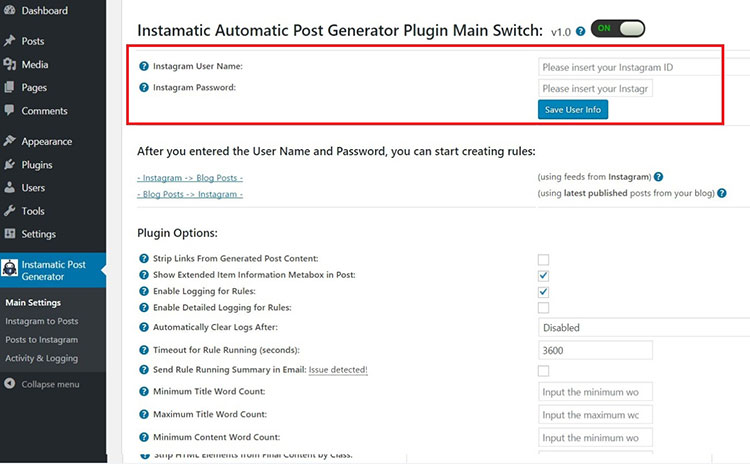
Task: Click the Media library icon
Action: tap(10, 64)
